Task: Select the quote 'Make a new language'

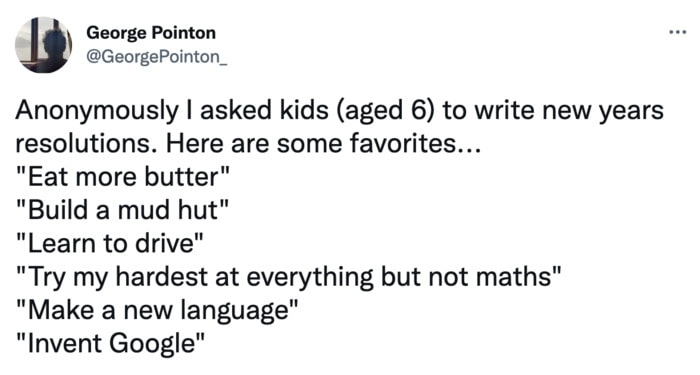Action: pyautogui.click(x=157, y=311)
